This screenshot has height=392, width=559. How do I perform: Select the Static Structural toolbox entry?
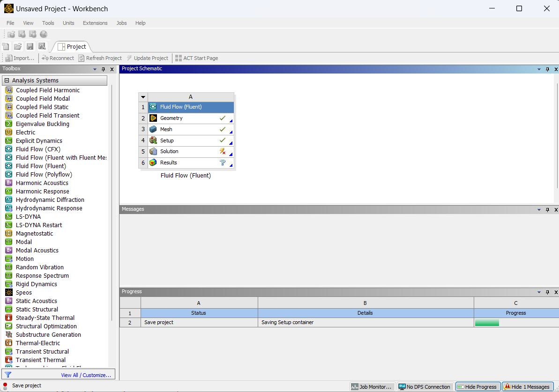point(37,309)
